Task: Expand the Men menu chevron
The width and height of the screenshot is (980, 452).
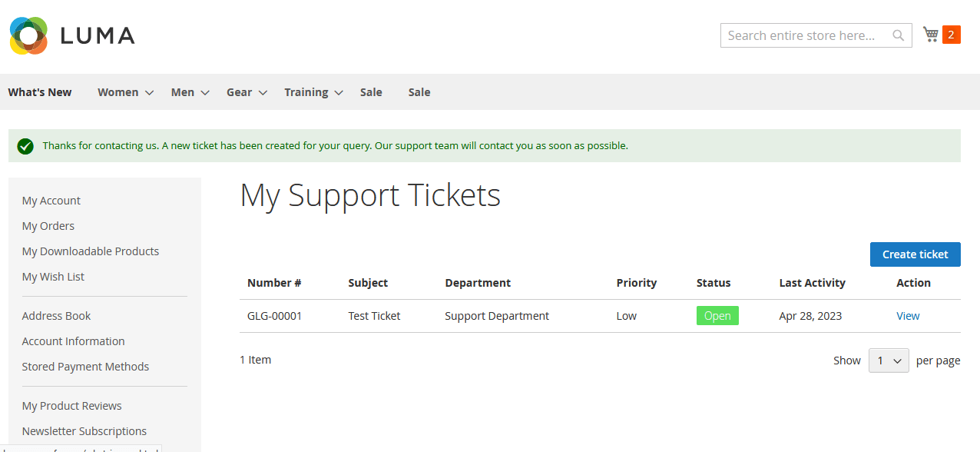Action: click(205, 93)
